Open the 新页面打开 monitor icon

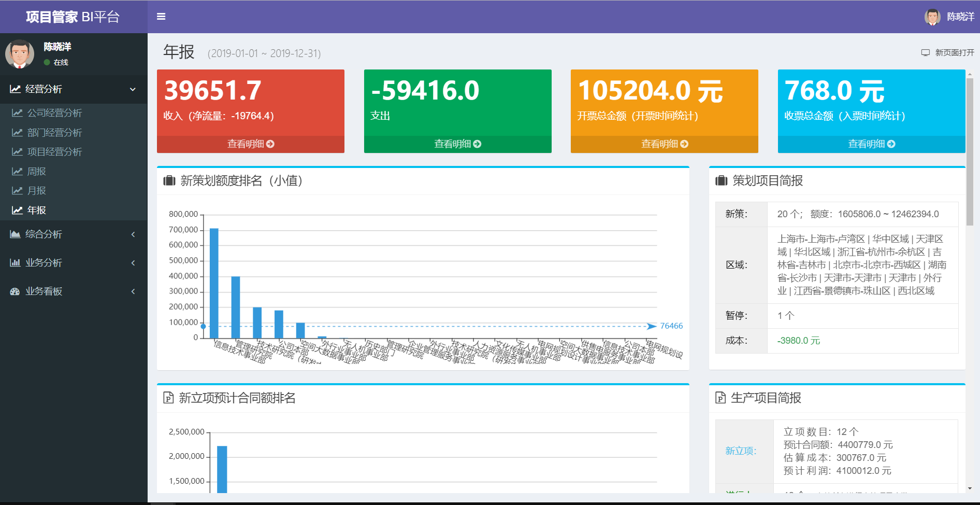point(926,53)
